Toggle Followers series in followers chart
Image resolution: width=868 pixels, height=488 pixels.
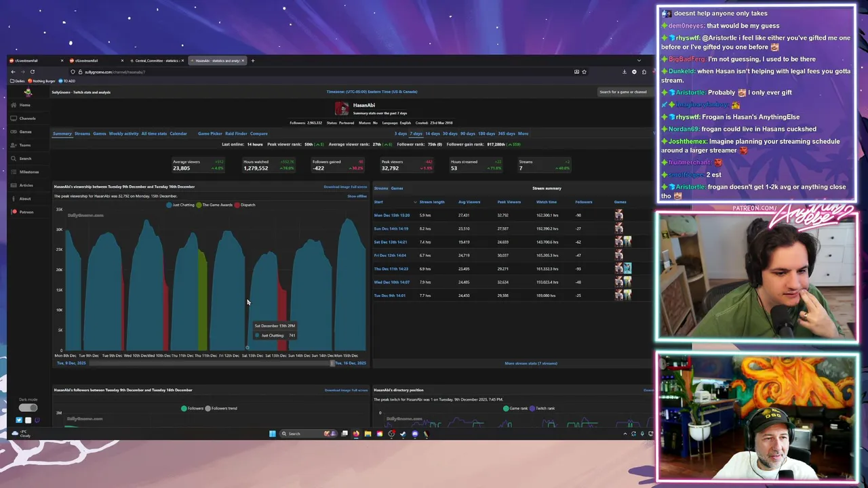(x=192, y=408)
